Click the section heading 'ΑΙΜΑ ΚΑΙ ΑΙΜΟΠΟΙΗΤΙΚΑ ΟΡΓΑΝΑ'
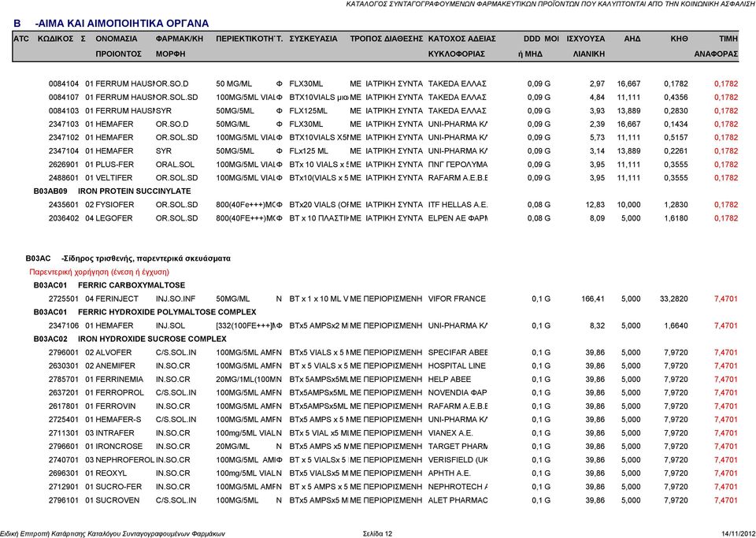This screenshot has height=538, width=756. [x=125, y=23]
